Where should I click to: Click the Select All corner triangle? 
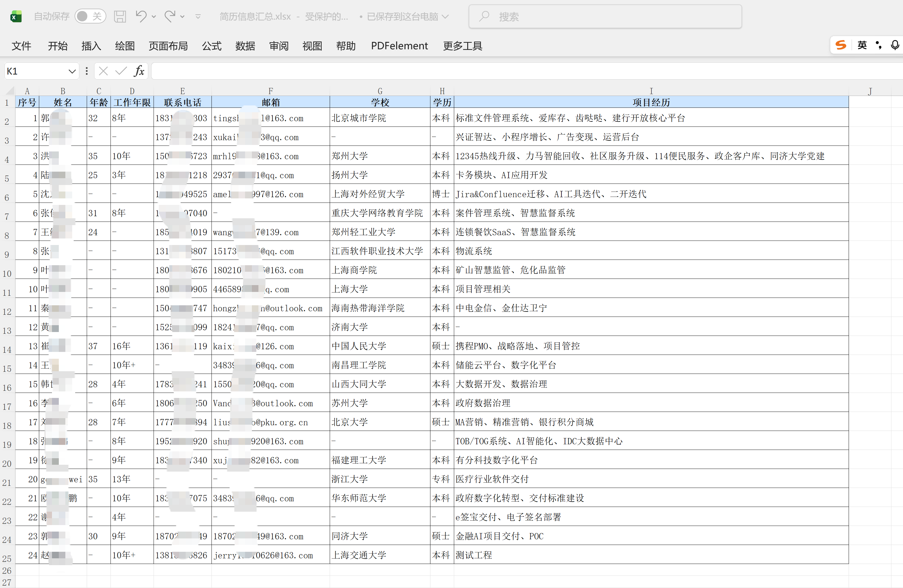10,91
